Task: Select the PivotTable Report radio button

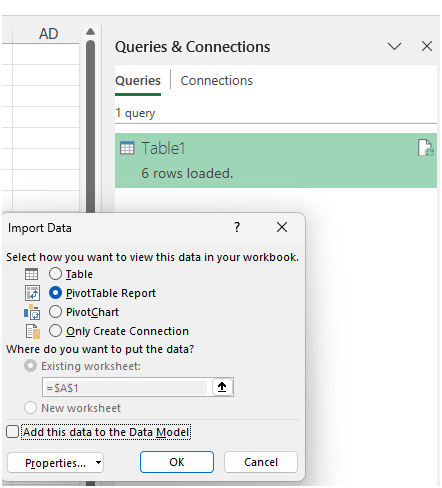Action: coord(55,293)
